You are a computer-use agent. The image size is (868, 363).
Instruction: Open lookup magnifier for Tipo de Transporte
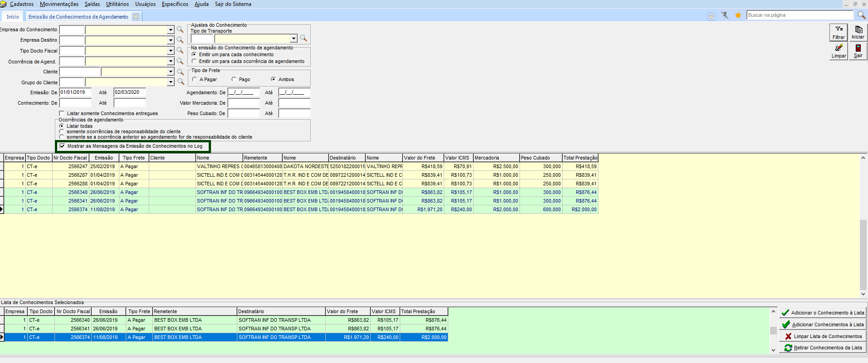(x=304, y=38)
